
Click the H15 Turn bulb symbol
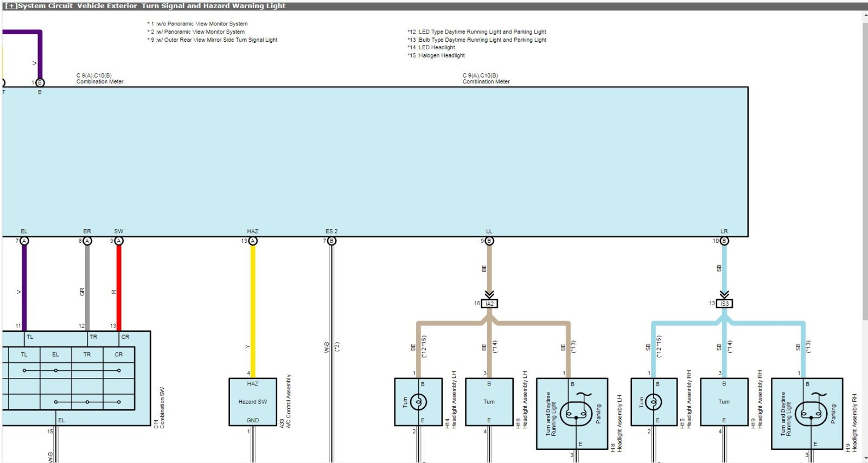click(x=653, y=402)
